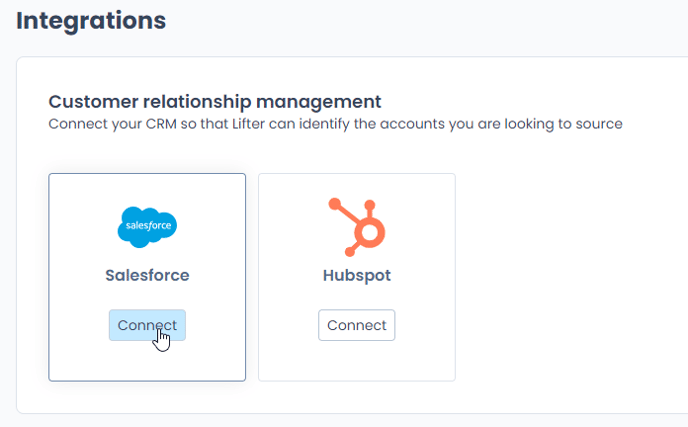Click the 'Connect your CRM' description line
Image resolution: width=688 pixels, height=427 pixels.
(x=335, y=124)
